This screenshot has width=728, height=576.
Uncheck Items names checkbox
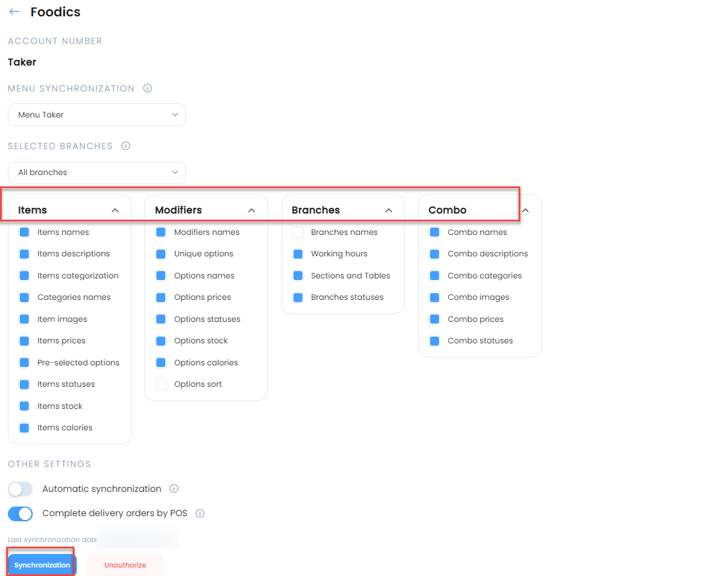point(24,232)
